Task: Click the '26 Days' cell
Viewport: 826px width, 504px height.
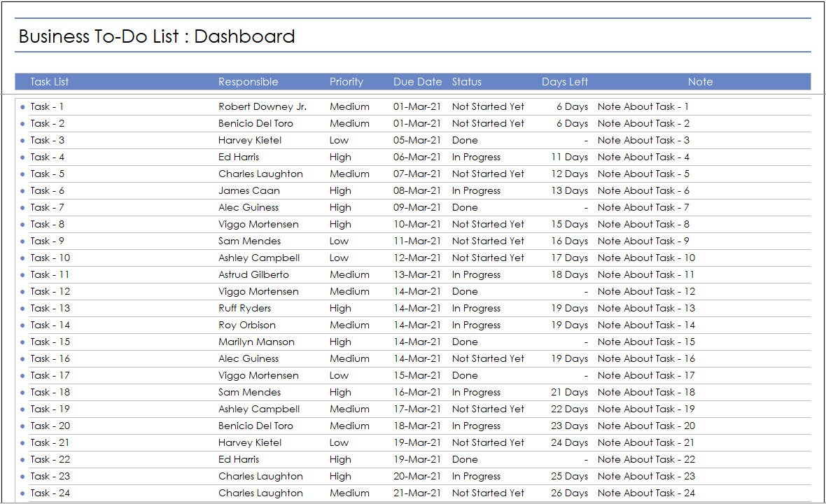Action: [570, 493]
